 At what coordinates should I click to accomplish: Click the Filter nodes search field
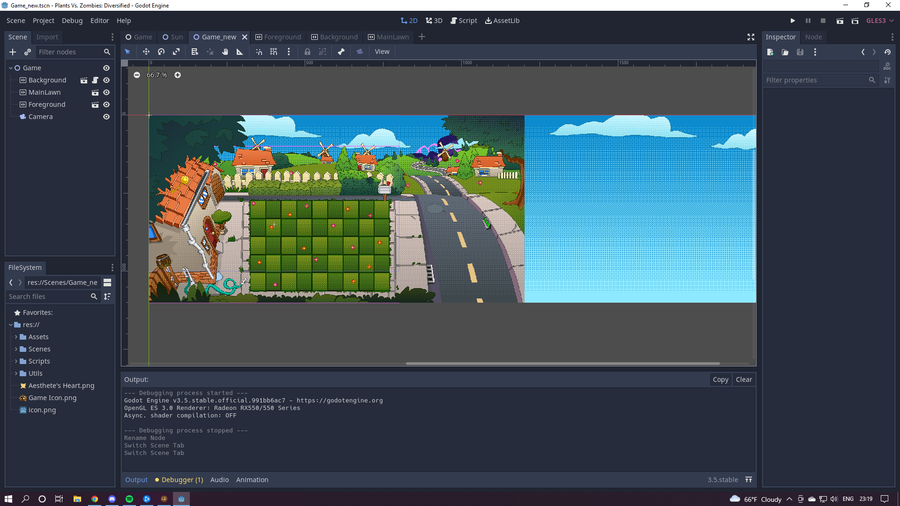tap(73, 52)
